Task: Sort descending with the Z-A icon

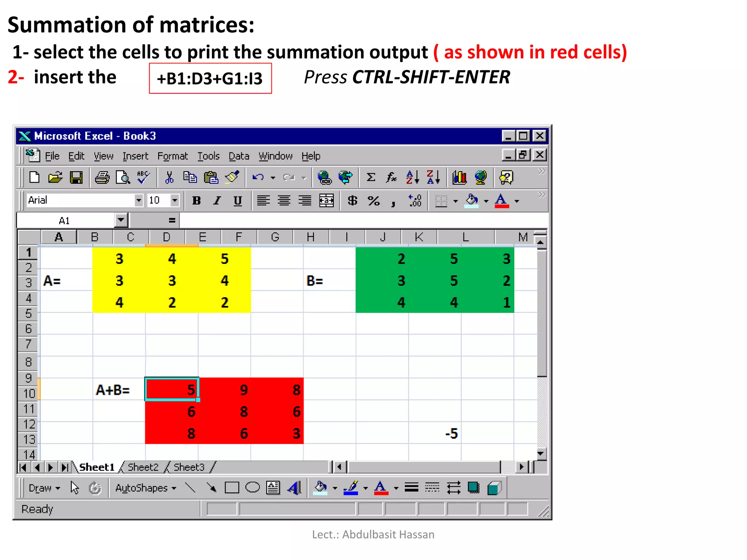Action: (433, 178)
